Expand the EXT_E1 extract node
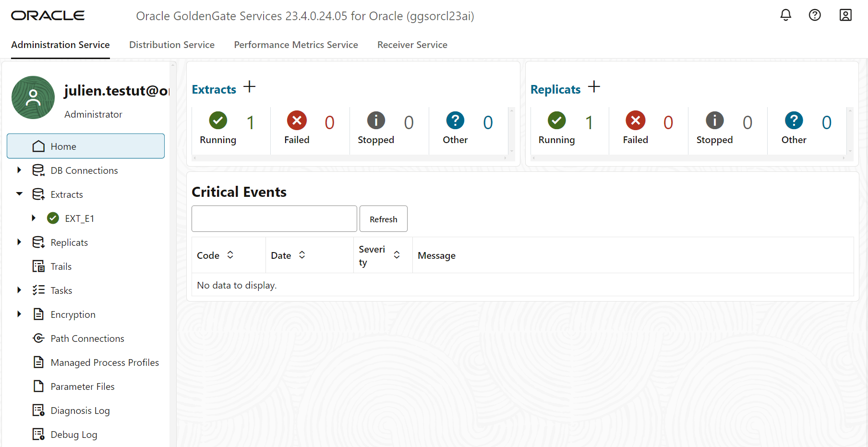 click(x=34, y=218)
